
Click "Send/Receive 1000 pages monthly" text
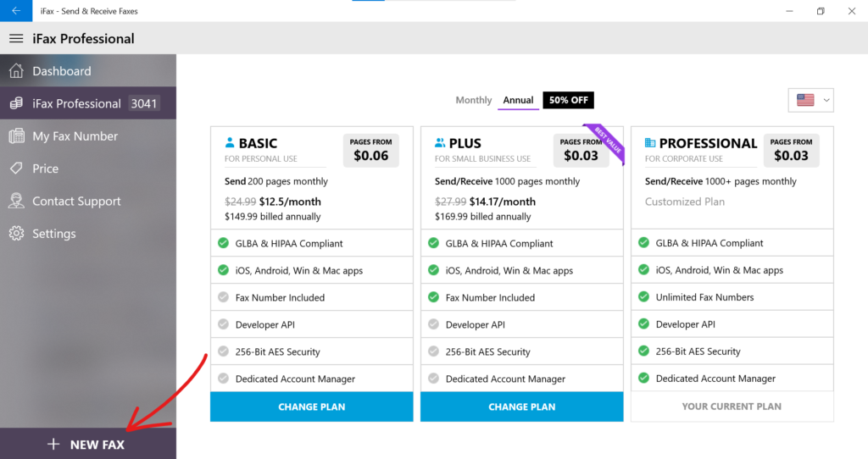[x=507, y=181]
